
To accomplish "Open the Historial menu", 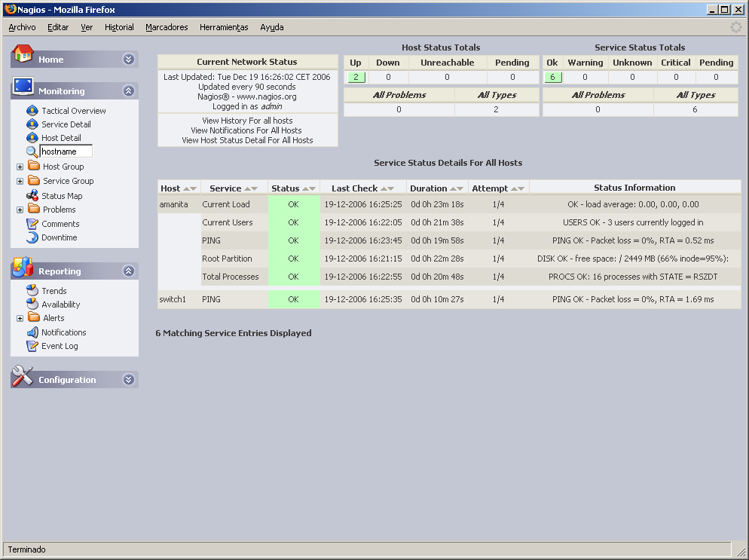I will (119, 27).
